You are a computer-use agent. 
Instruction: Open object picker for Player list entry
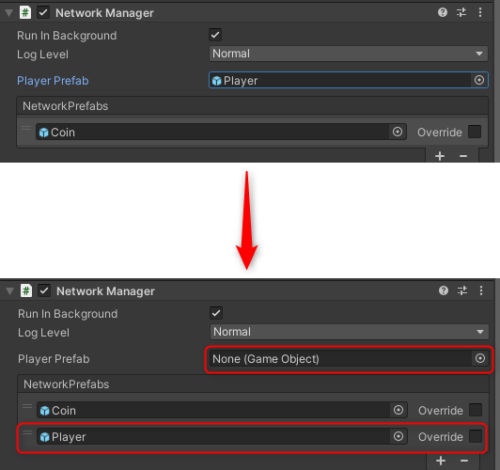pyautogui.click(x=398, y=436)
